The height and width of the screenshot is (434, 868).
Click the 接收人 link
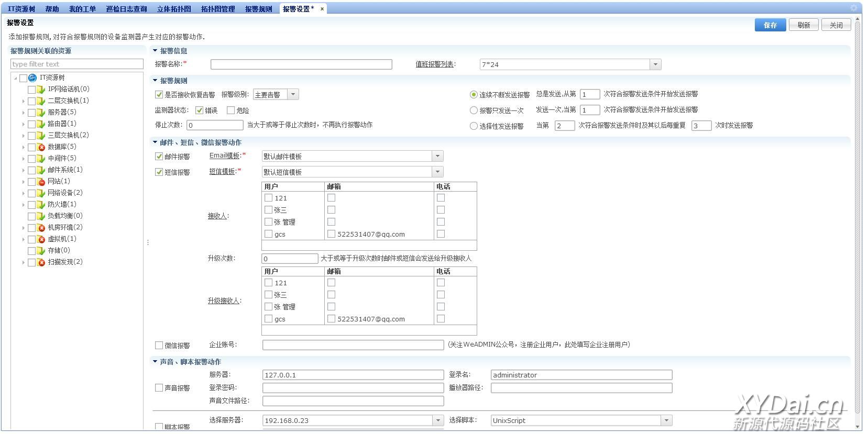(217, 216)
